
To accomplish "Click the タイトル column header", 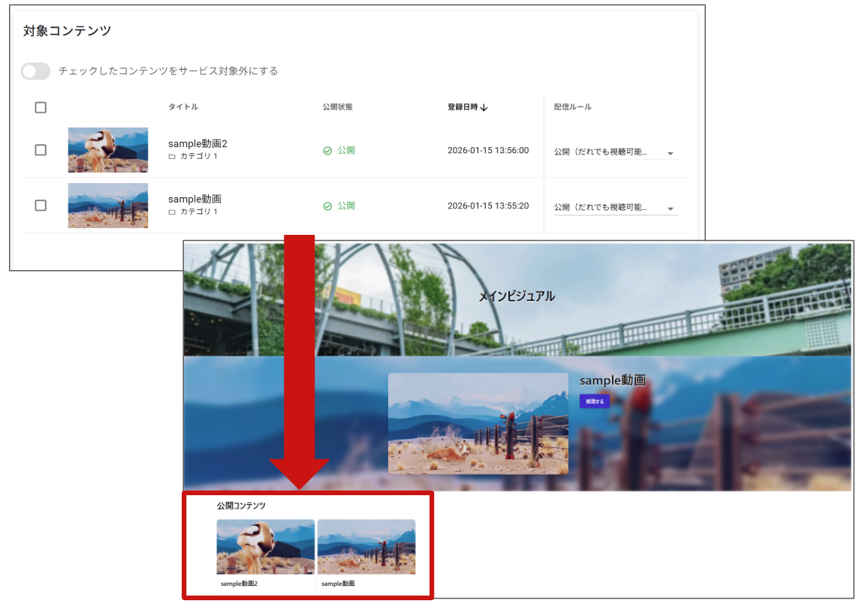I will coord(183,107).
